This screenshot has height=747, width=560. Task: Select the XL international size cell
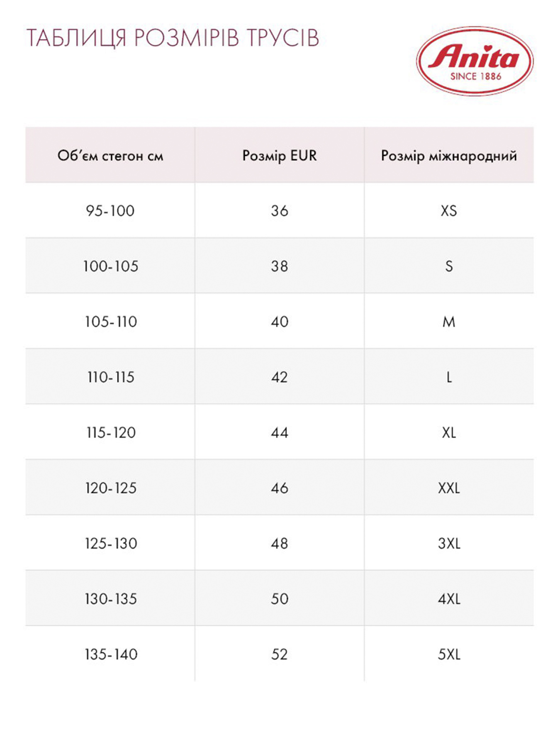pos(449,433)
